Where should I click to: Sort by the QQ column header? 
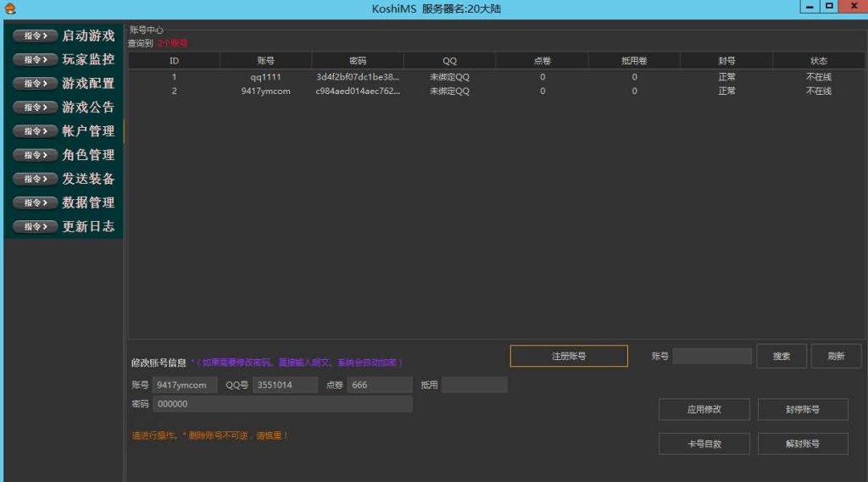pyautogui.click(x=449, y=61)
